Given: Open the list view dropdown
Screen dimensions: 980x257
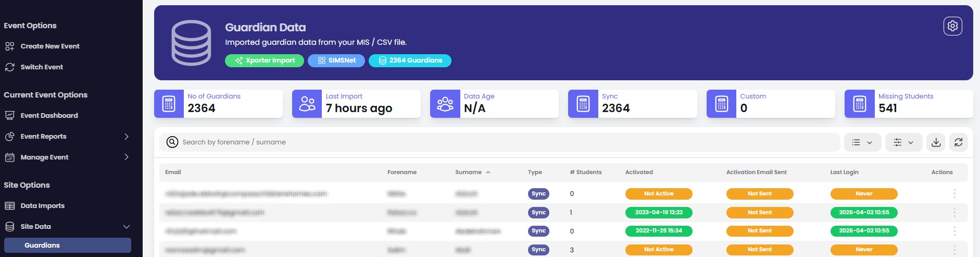Looking at the screenshot, I should click(862, 142).
